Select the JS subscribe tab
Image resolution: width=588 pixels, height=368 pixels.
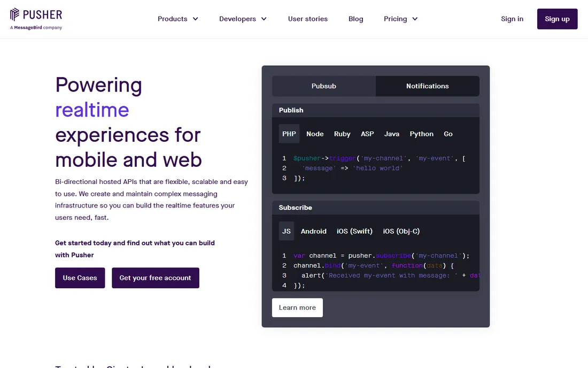point(286,231)
